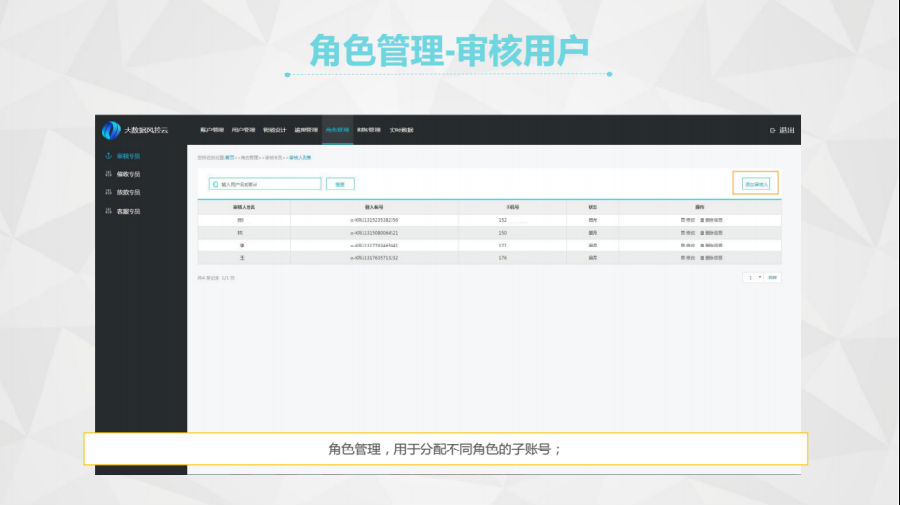The height and width of the screenshot is (505, 900).
Task: Click the logout icon at top right
Action: [x=773, y=130]
